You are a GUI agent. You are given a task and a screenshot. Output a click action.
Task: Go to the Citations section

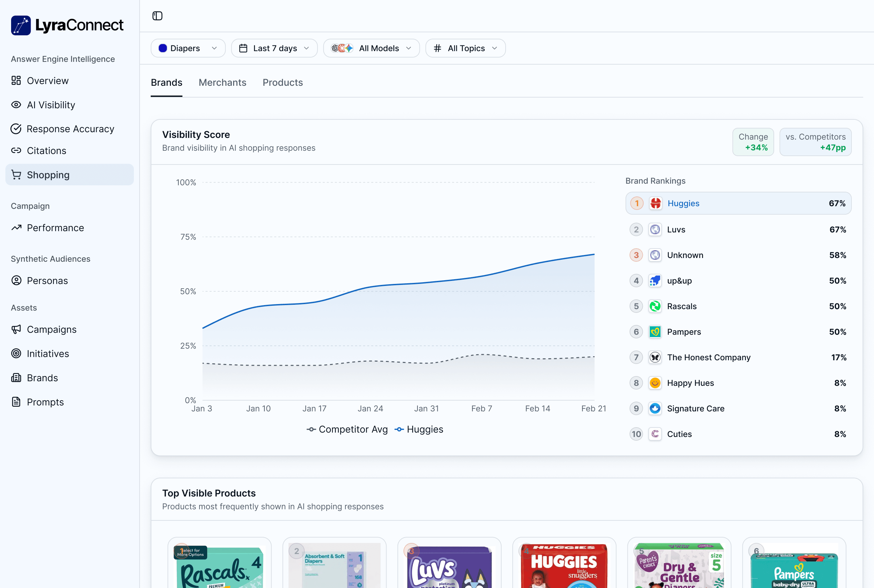tap(46, 150)
